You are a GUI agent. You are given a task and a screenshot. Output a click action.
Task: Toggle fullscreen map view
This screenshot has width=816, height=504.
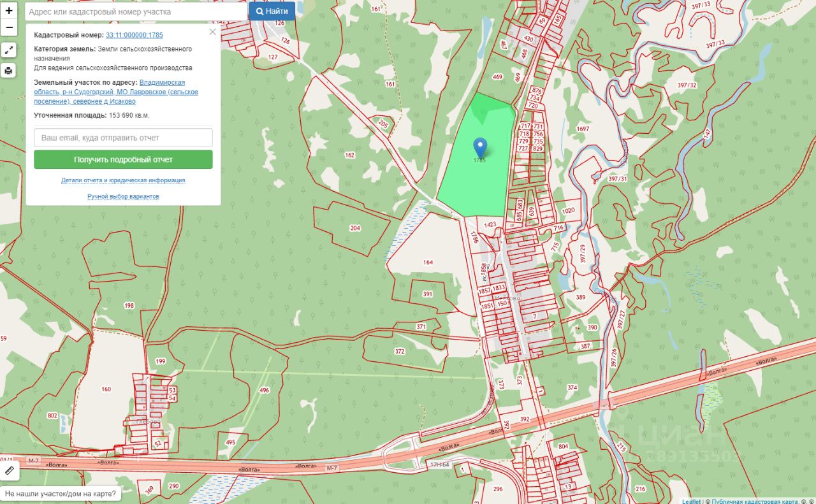click(x=9, y=50)
